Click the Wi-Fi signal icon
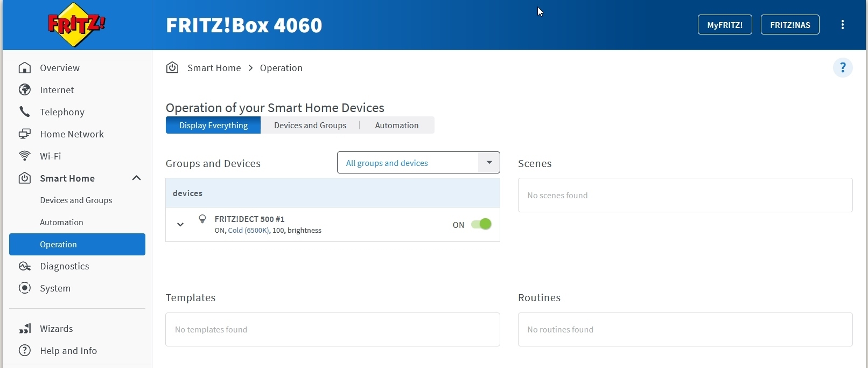This screenshot has height=368, width=868. [x=25, y=156]
